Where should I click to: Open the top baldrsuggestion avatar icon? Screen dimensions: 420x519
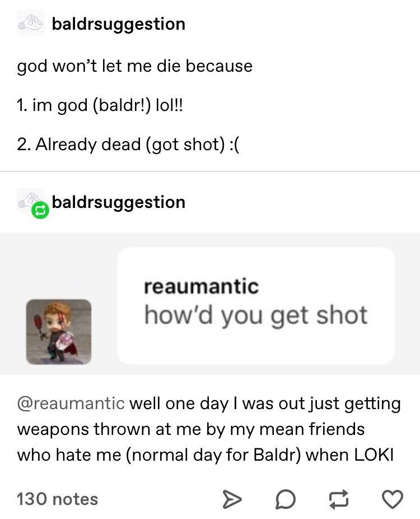point(30,23)
